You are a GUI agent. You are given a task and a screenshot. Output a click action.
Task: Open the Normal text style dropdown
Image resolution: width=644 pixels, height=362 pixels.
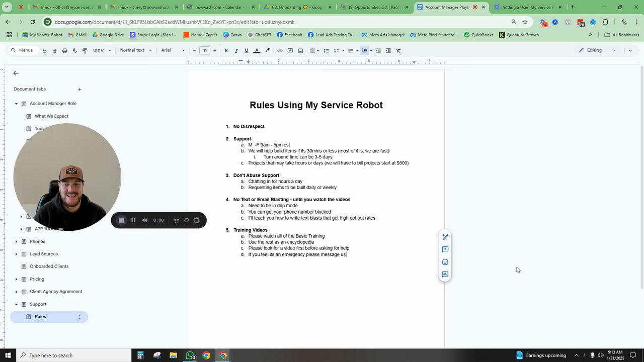pos(136,50)
